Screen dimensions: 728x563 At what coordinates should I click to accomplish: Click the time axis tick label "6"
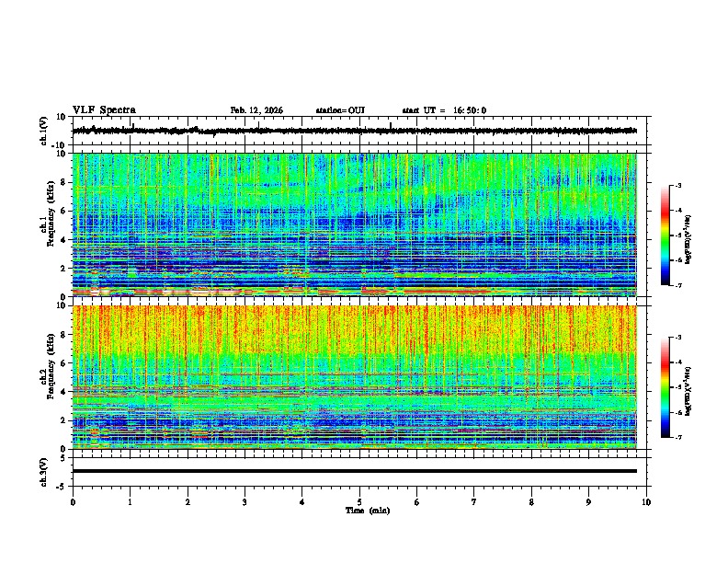pos(417,502)
